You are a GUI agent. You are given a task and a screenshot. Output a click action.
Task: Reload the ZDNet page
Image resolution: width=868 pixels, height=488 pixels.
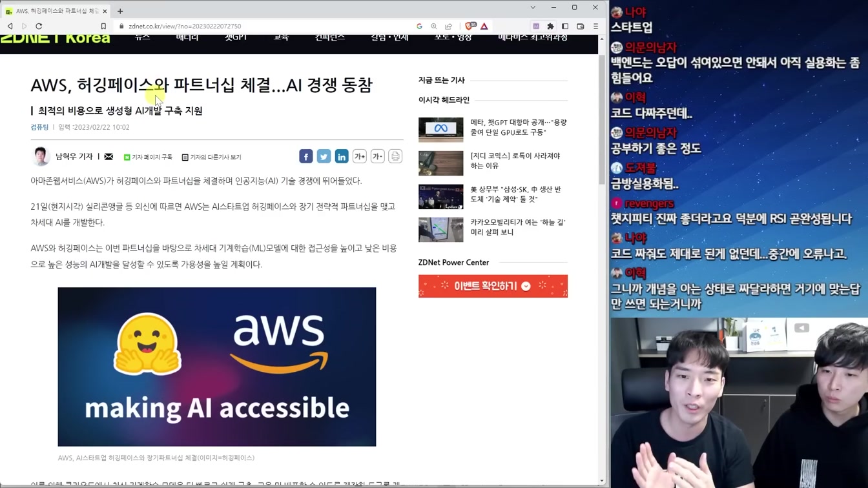coord(39,26)
